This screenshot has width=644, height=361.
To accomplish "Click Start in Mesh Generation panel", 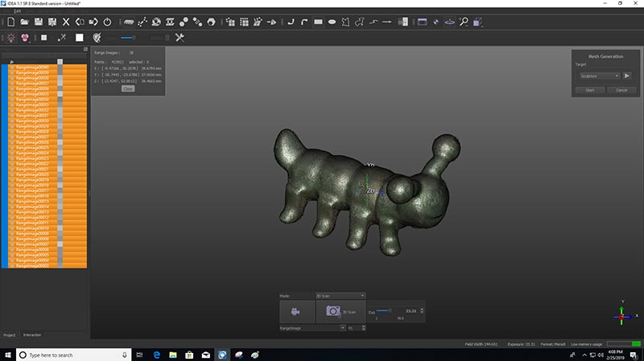I will pos(590,90).
